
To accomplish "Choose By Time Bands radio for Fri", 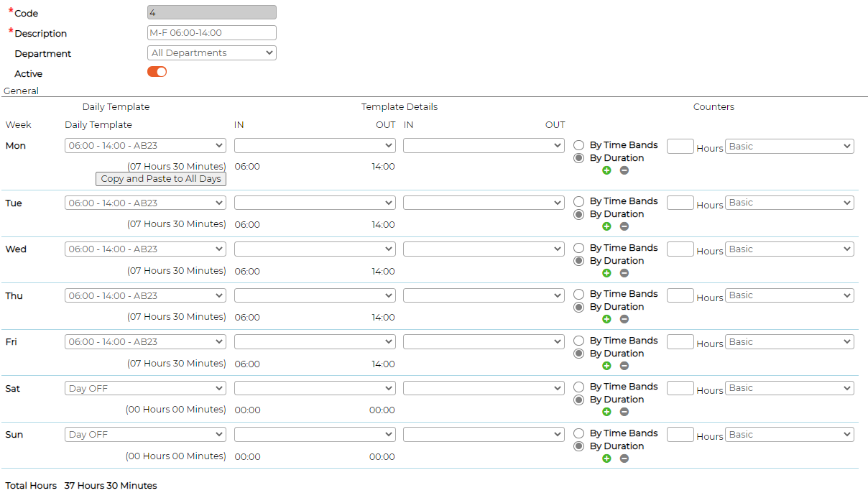I will [x=578, y=341].
